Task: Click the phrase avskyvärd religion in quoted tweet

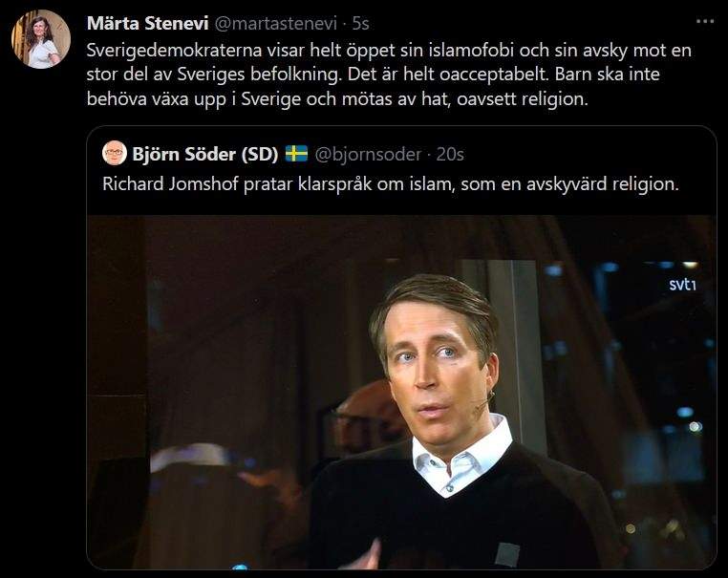Action: (x=602, y=184)
